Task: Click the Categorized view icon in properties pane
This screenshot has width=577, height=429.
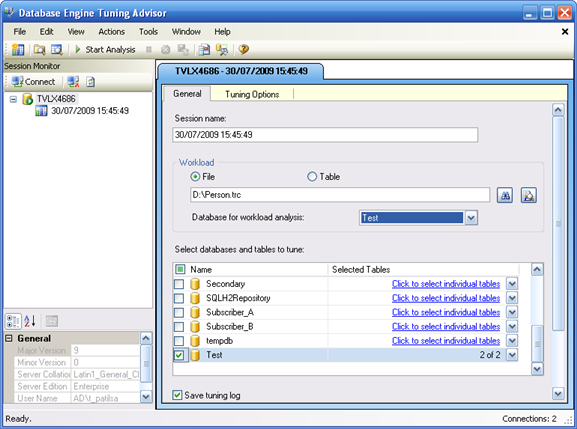Action: tap(14, 321)
